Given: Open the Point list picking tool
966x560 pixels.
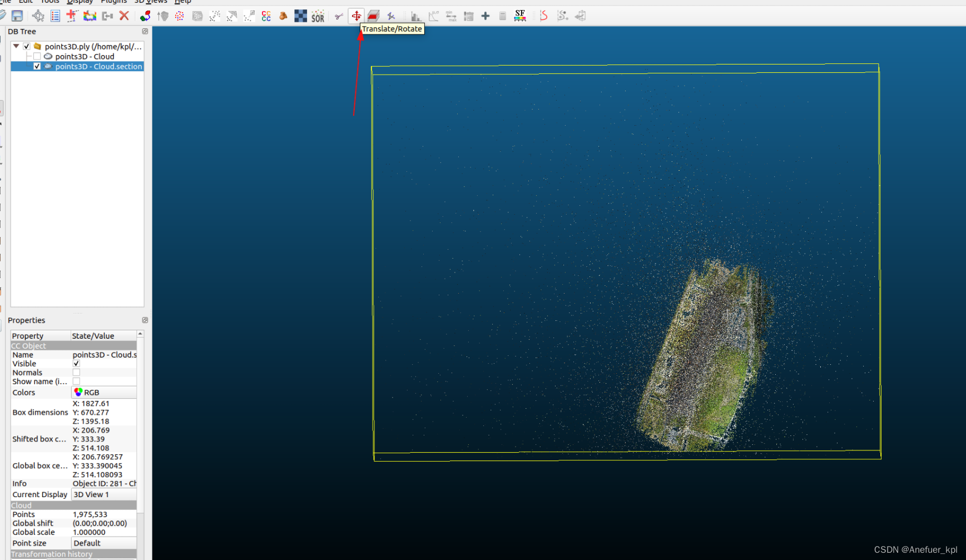Looking at the screenshot, I should click(x=55, y=16).
